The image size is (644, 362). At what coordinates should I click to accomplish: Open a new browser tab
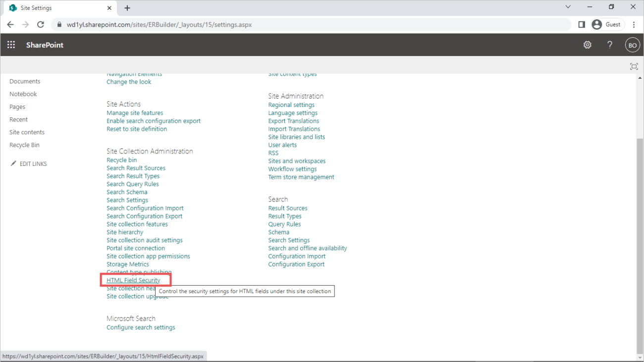coord(127,7)
